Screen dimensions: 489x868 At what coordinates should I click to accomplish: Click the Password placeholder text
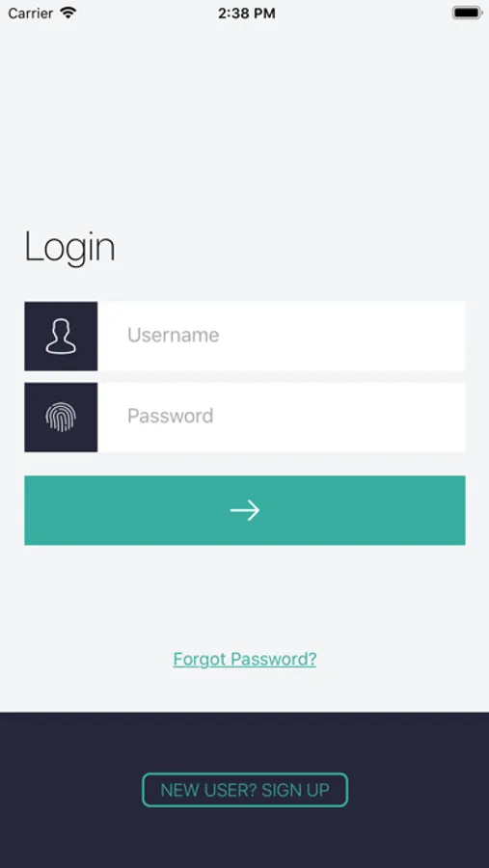tap(171, 416)
